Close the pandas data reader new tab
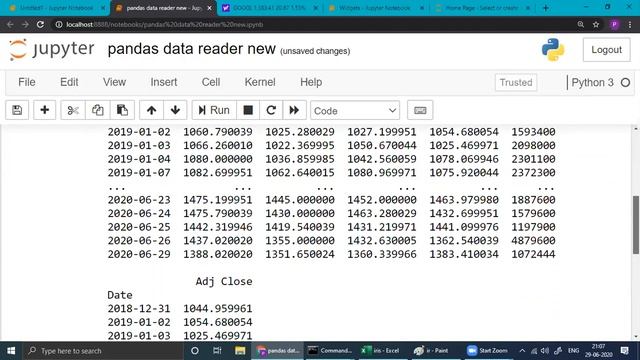The height and width of the screenshot is (360, 640). click(209, 8)
